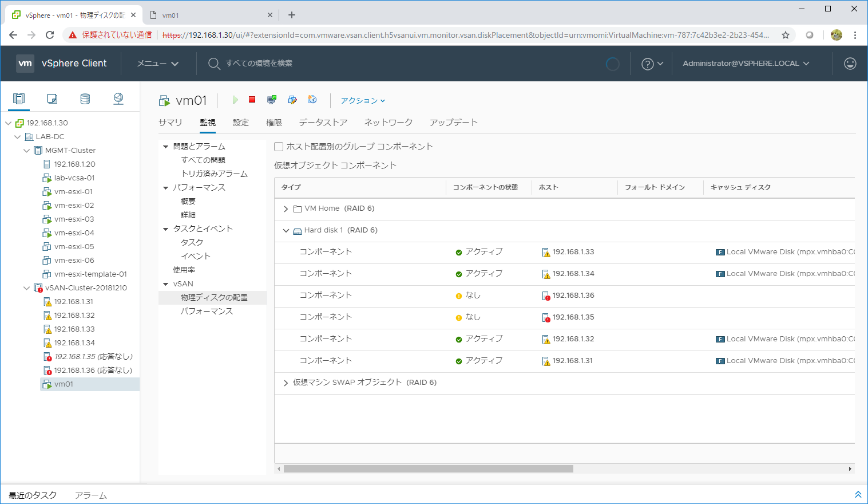Switch to the アップデート tab

pos(454,123)
